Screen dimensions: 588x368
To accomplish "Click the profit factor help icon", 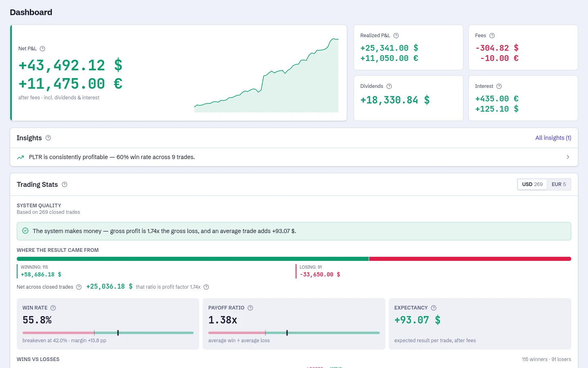I will click(206, 287).
